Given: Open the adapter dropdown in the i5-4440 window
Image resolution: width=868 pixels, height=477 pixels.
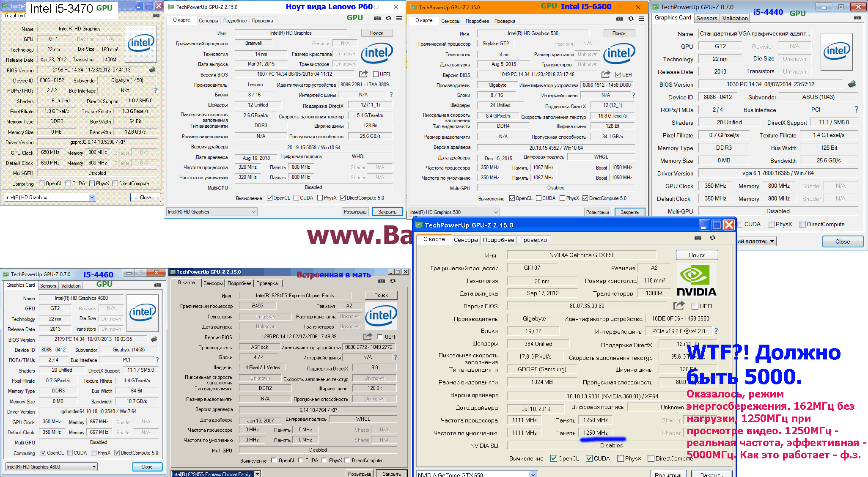Looking at the screenshot, I should [756, 241].
